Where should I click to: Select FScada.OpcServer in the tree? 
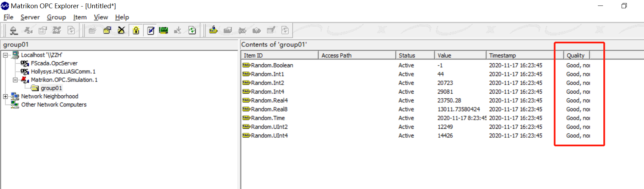pyautogui.click(x=54, y=63)
